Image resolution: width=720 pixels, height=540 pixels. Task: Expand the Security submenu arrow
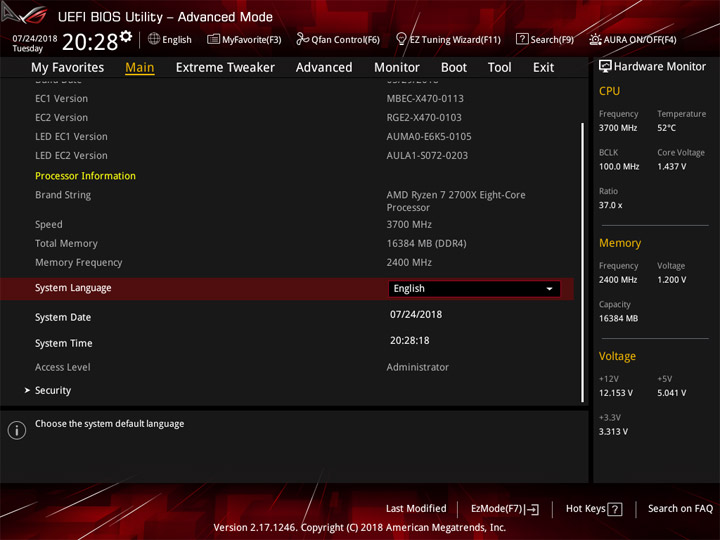point(27,390)
